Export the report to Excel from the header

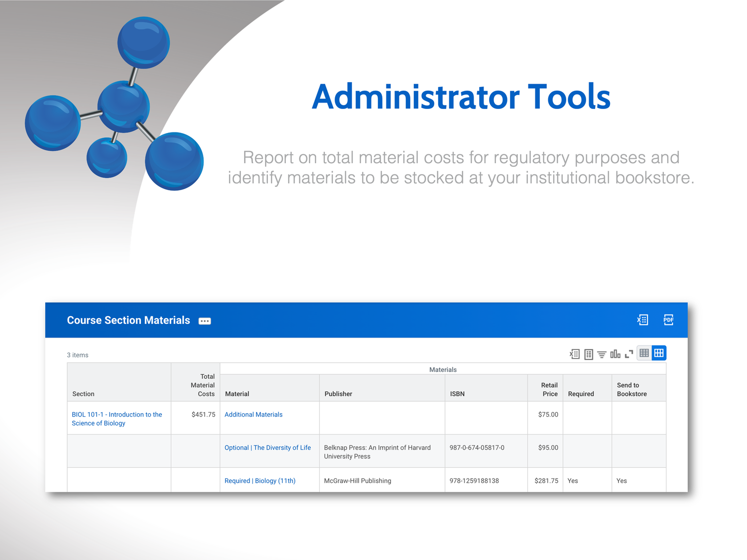point(642,320)
